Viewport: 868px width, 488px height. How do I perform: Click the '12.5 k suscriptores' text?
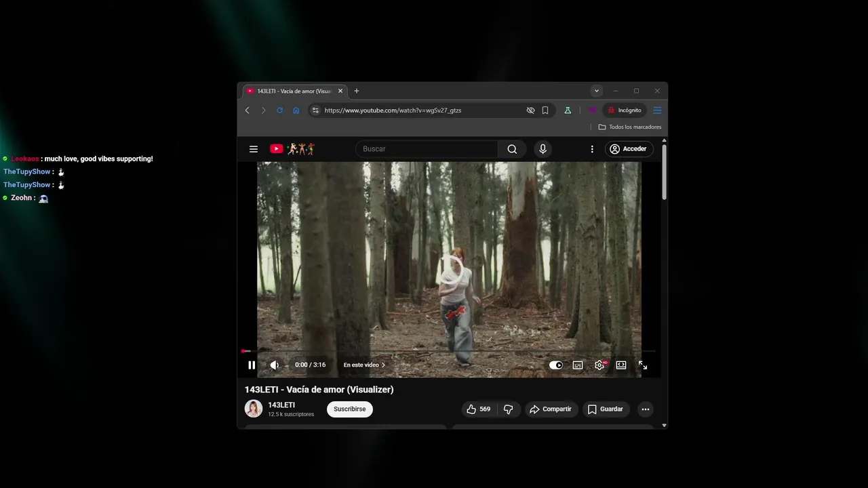click(291, 415)
